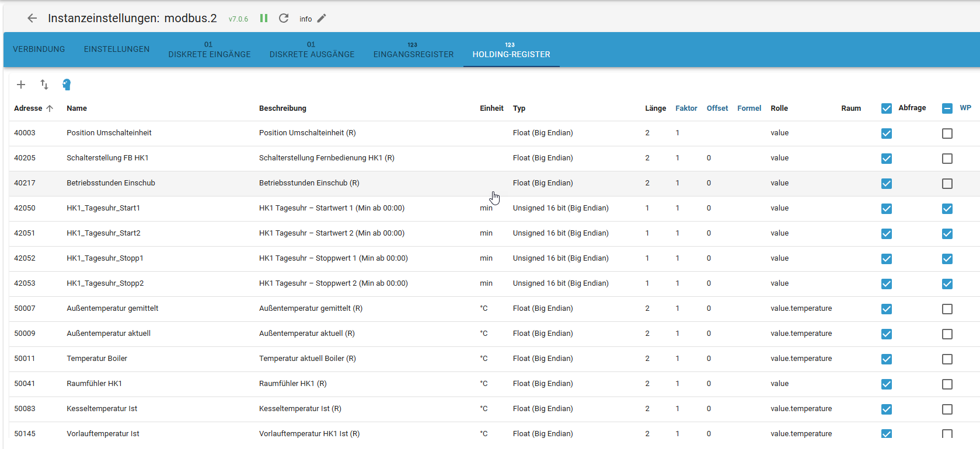This screenshot has height=449, width=980.
Task: Open Typ dropdown for address 42051
Action: (560, 233)
